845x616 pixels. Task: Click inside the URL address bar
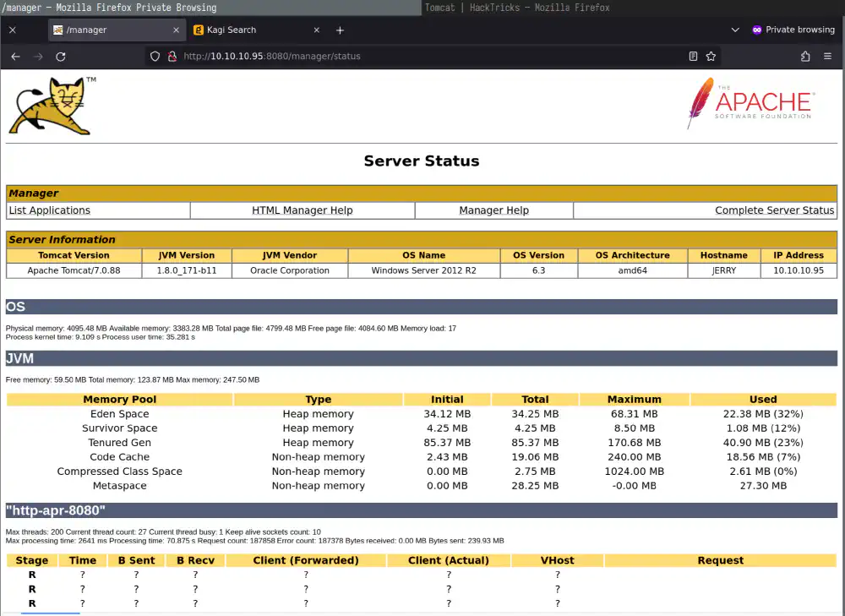pos(380,57)
